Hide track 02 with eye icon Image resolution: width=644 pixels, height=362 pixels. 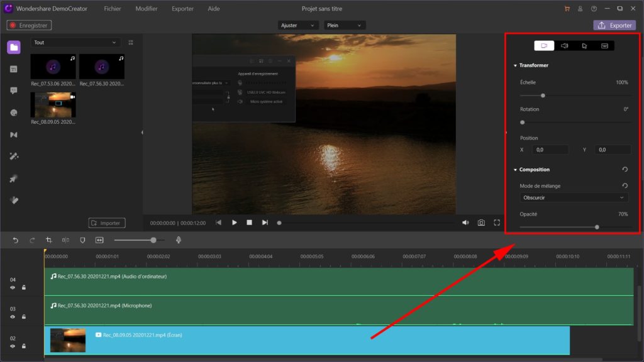13,346
